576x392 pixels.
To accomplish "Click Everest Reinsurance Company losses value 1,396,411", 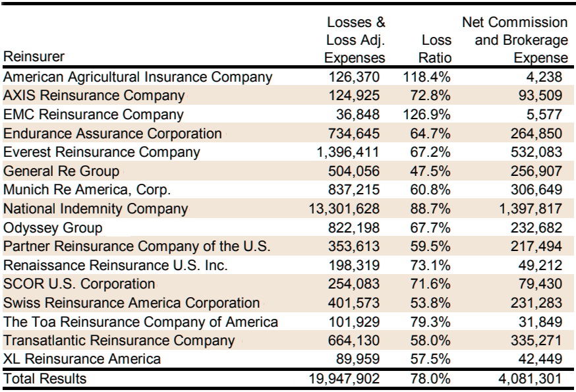I will [x=347, y=152].
